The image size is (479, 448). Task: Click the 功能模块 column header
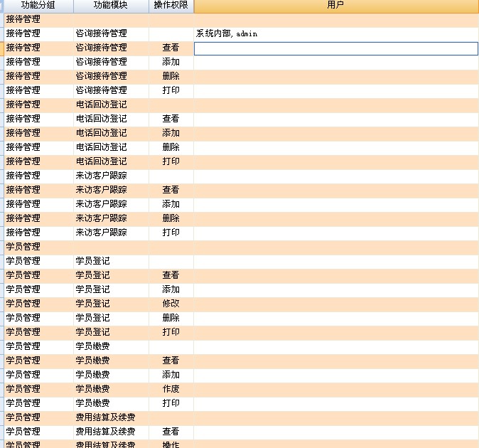click(111, 5)
